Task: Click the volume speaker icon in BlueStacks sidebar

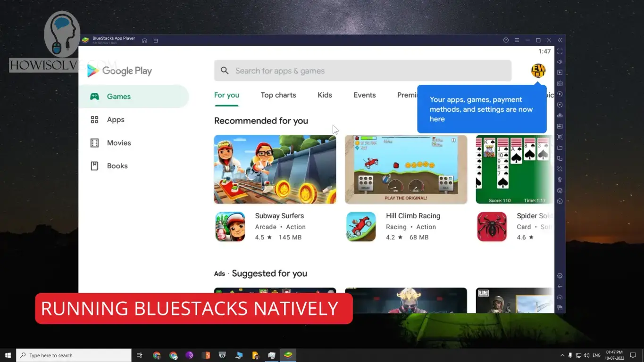Action: click(x=560, y=62)
